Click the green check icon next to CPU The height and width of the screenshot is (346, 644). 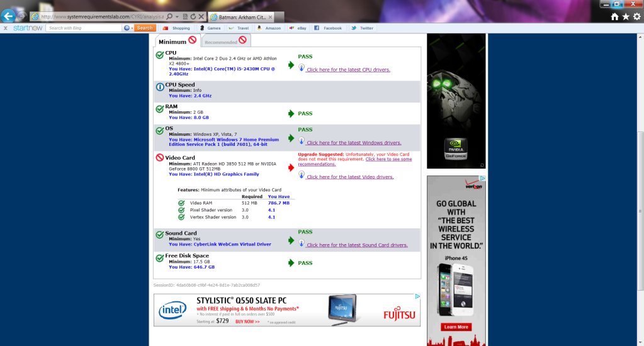[160, 55]
